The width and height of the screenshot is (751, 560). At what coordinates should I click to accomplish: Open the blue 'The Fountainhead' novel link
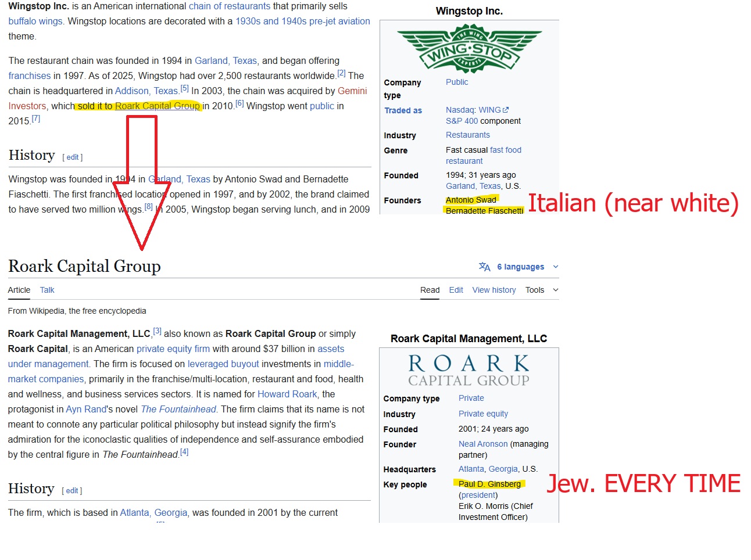tap(178, 409)
